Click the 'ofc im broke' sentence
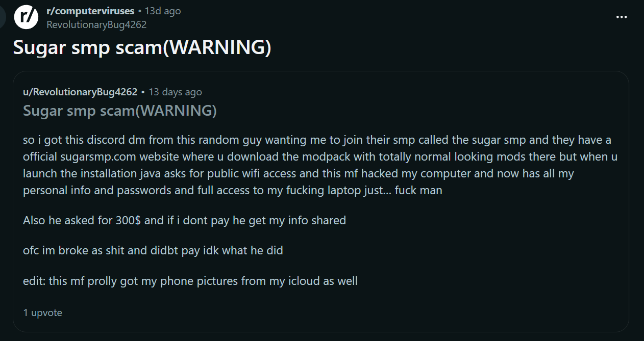The image size is (644, 341). (153, 250)
